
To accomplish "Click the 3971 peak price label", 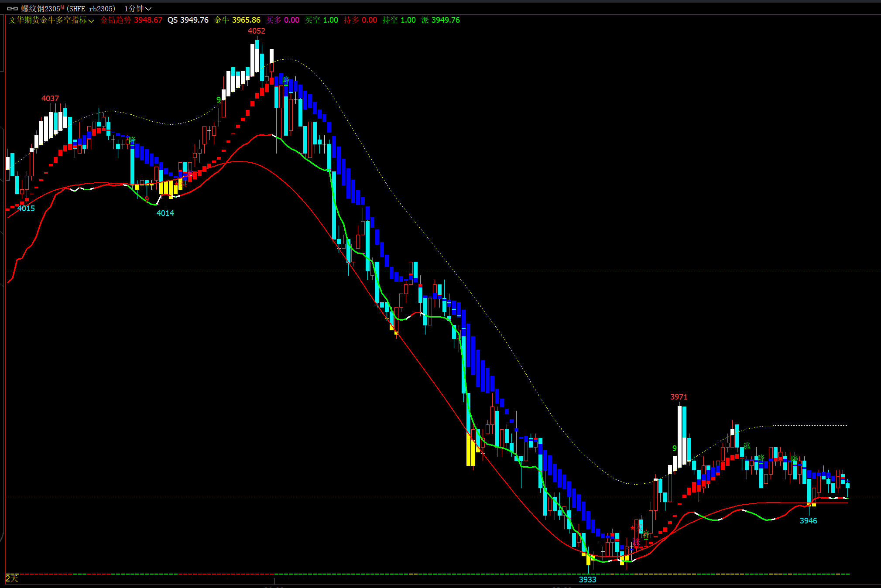I will coord(679,397).
